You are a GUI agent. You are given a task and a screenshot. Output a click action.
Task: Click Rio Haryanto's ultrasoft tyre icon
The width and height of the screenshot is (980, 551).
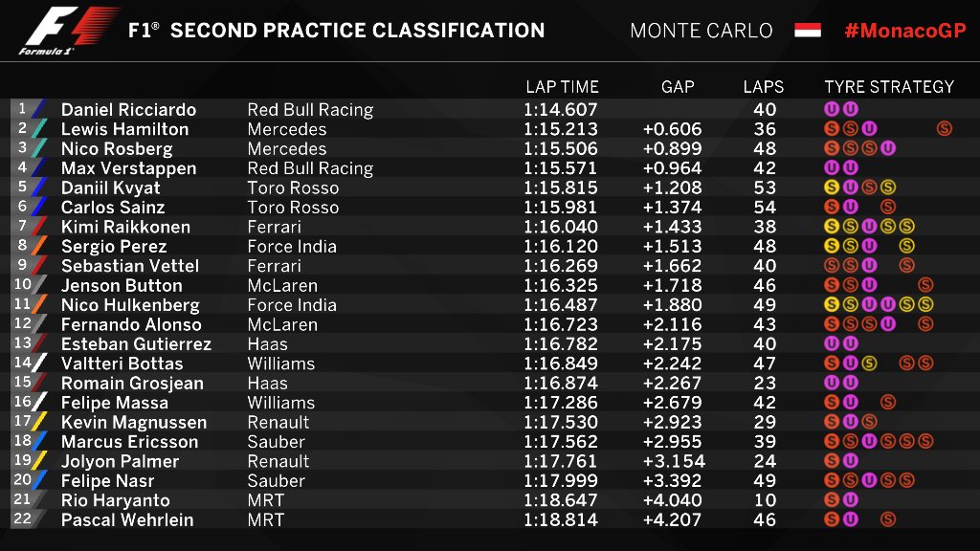(850, 500)
